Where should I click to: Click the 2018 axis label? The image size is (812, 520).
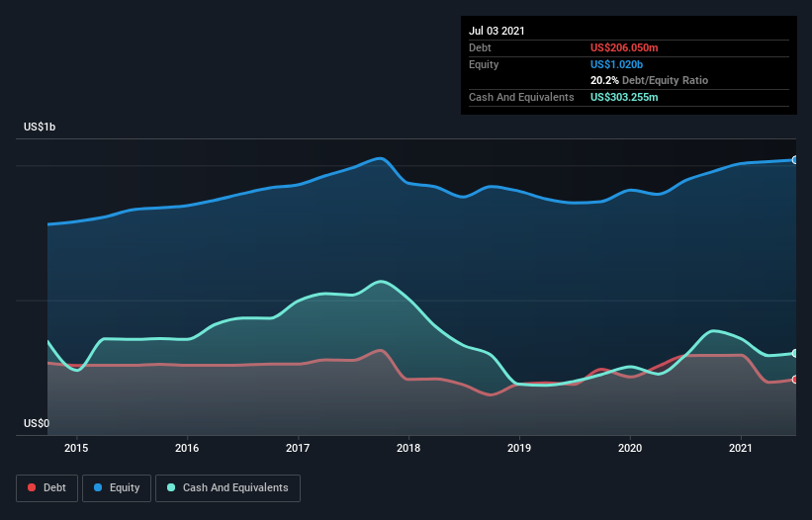click(x=408, y=448)
